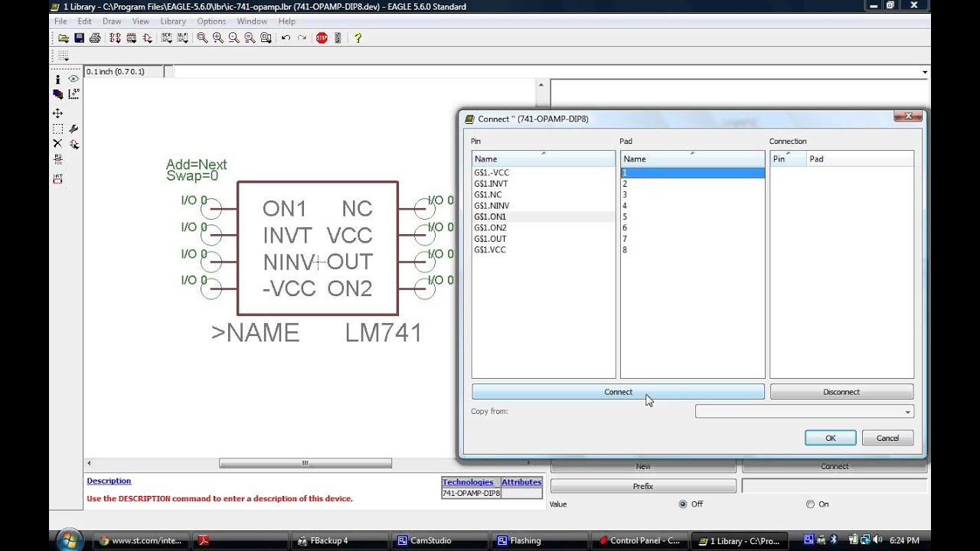Set Value to Off radio button
The width and height of the screenshot is (980, 551).
coord(683,504)
